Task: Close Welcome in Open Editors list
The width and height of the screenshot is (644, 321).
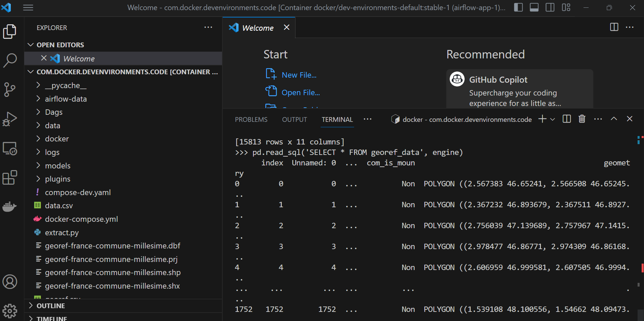Action: pos(44,58)
